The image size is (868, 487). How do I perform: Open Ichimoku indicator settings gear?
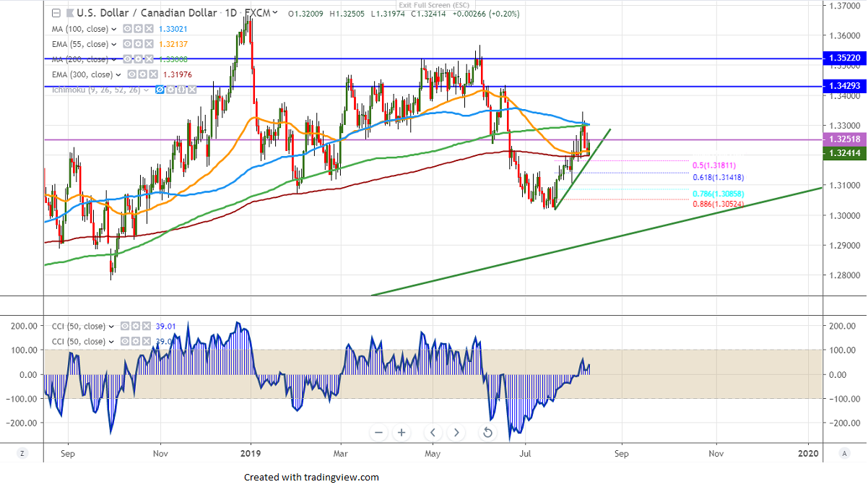tap(170, 90)
